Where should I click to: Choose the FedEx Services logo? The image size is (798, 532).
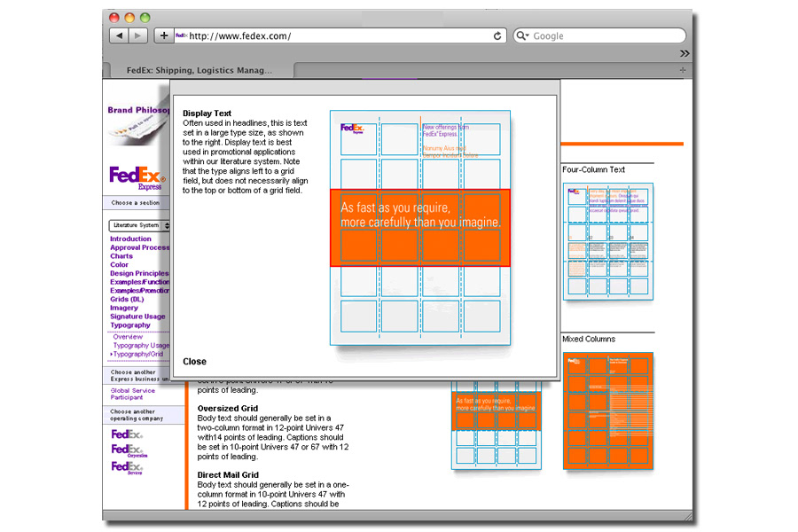click(x=127, y=467)
